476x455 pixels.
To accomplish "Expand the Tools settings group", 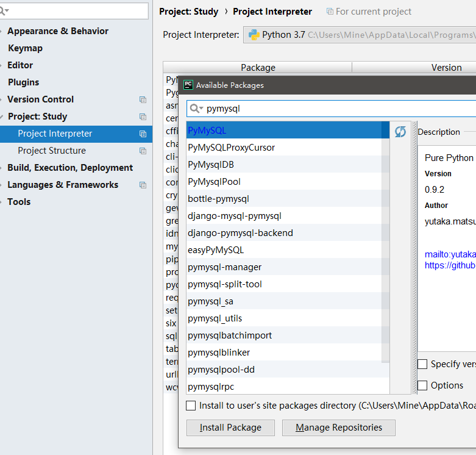I will (1, 202).
